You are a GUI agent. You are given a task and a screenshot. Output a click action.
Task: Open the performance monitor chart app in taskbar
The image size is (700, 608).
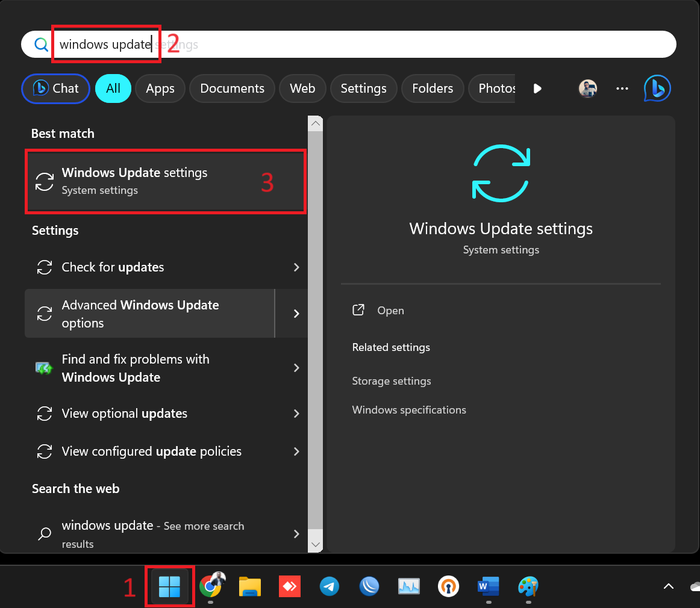point(409,586)
